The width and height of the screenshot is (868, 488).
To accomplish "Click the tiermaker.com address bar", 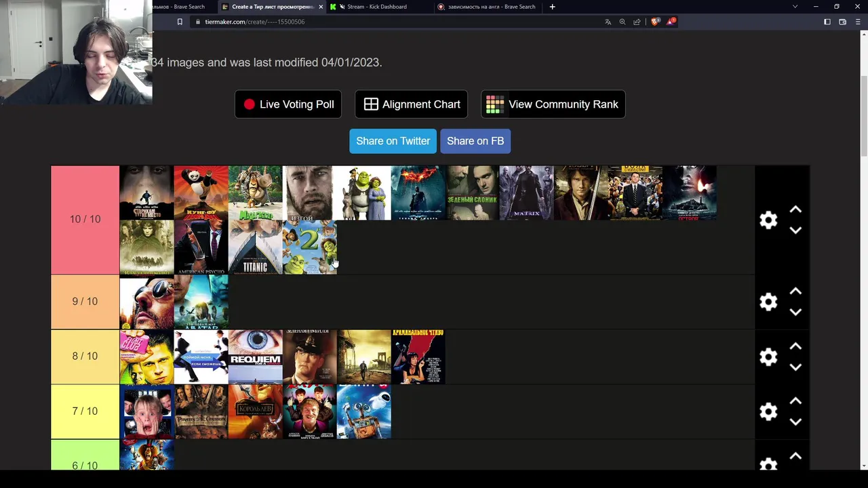I will [x=393, y=22].
